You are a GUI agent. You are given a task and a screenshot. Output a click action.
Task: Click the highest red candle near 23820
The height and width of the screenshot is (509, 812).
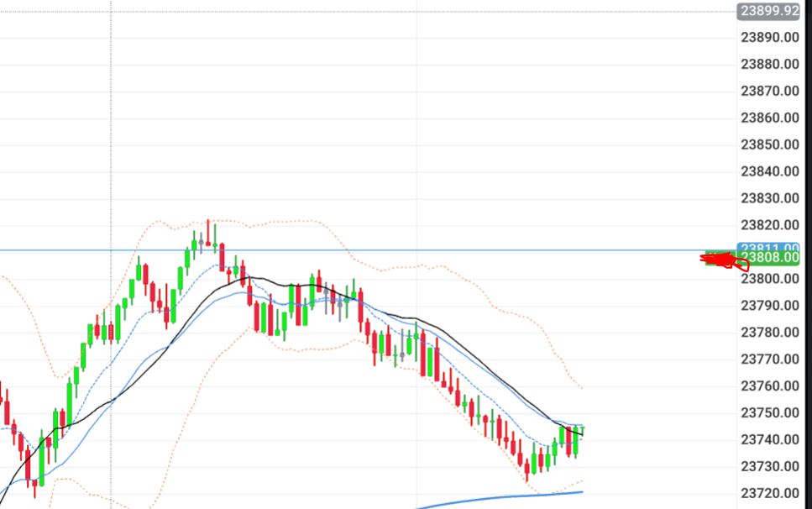208,232
